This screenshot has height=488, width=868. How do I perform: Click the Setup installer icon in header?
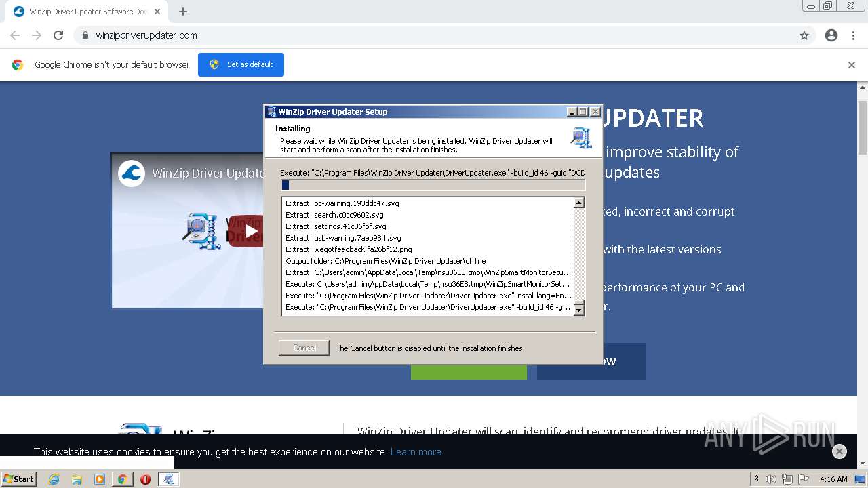click(581, 138)
